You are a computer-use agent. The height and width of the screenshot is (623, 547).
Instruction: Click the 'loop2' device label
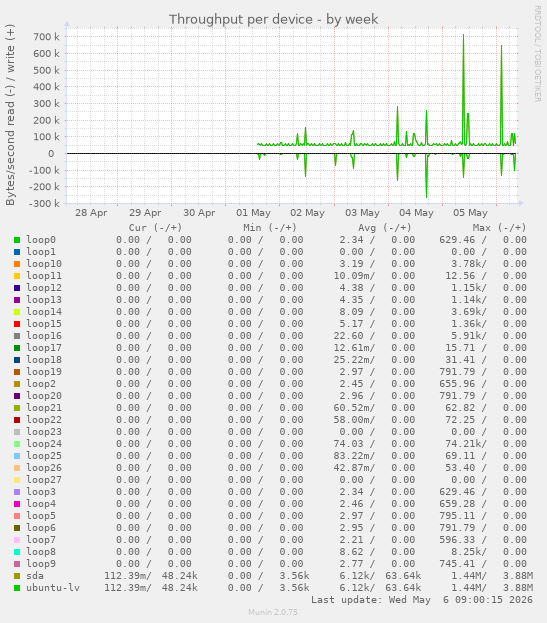click(41, 384)
